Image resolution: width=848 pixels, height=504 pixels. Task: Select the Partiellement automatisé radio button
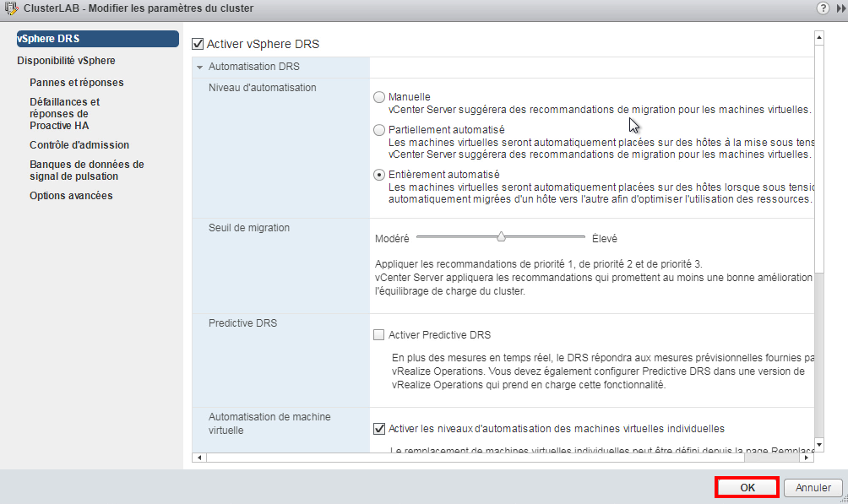coord(379,130)
